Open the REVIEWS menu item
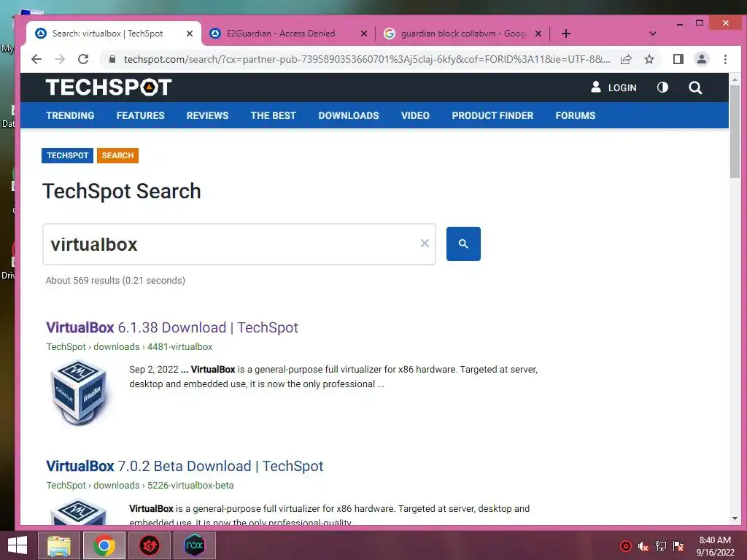 point(207,116)
